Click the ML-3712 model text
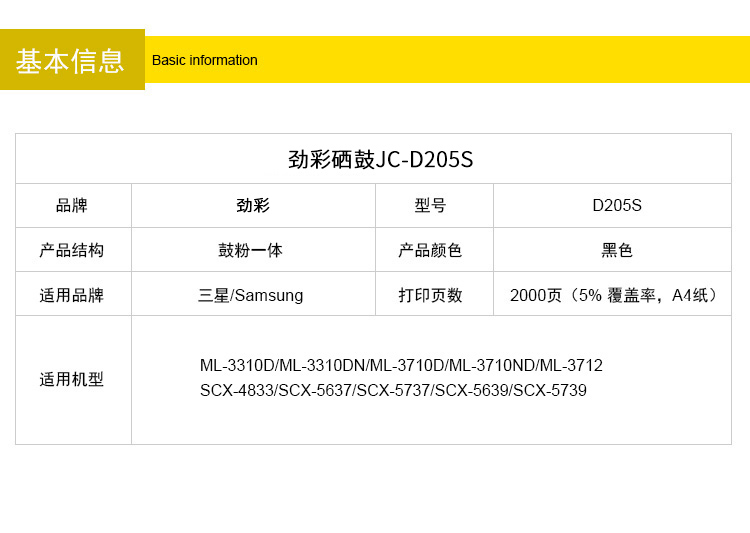The height and width of the screenshot is (533, 750). point(572,366)
